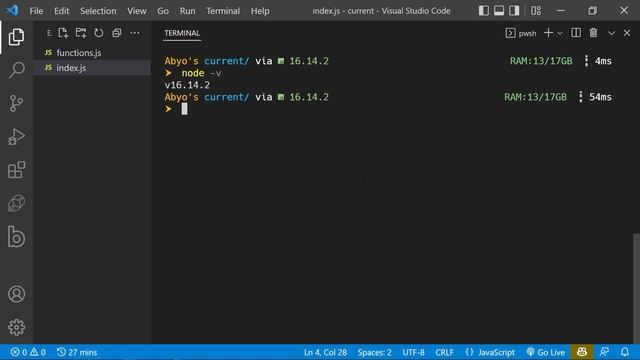Open Explorer's more actions ellipsis
The height and width of the screenshot is (360, 640).
[x=135, y=33]
